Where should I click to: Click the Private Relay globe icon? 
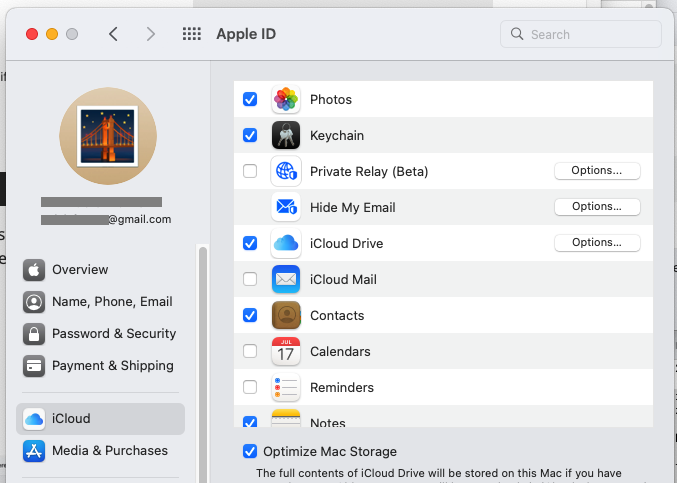(286, 172)
